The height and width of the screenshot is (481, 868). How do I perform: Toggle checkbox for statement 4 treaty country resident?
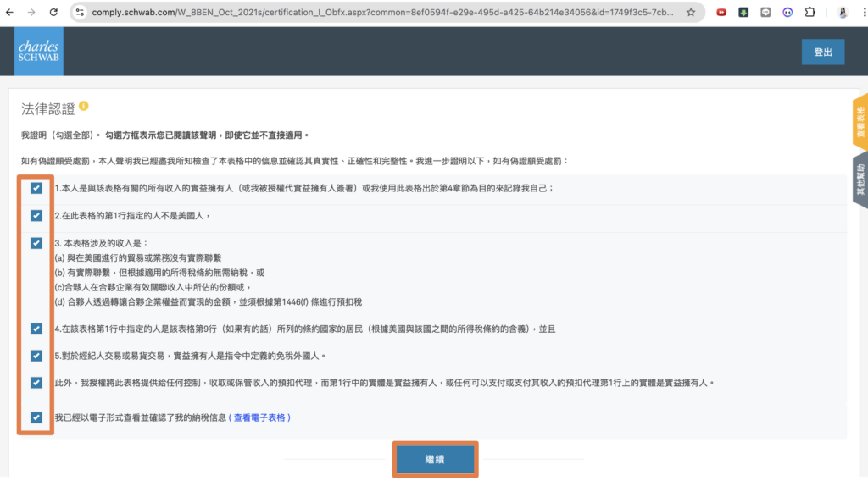[x=36, y=329]
